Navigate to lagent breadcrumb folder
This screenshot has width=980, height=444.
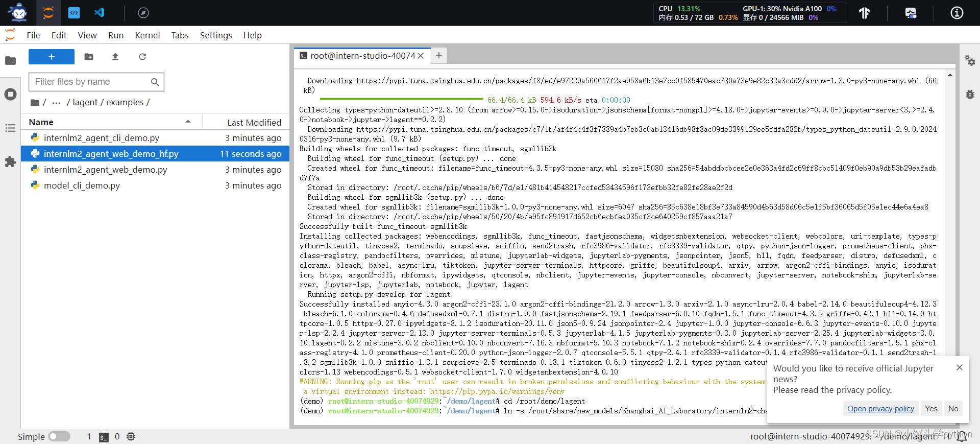click(x=85, y=102)
